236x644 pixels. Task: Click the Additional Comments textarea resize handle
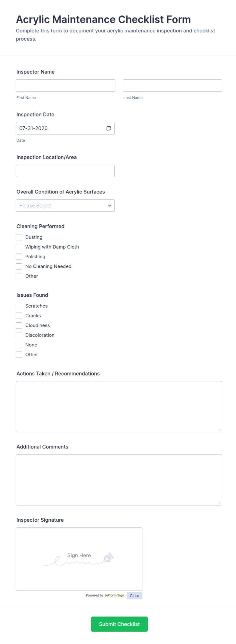[x=220, y=503]
